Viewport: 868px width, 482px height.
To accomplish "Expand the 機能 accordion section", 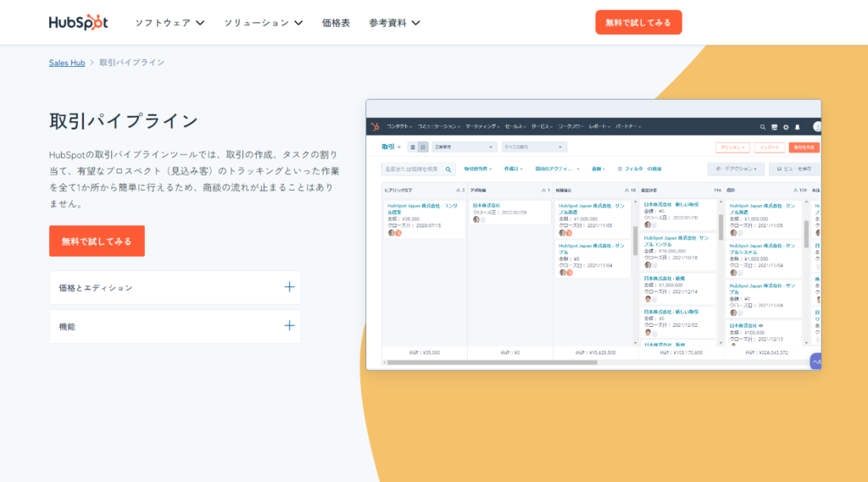I will [175, 326].
